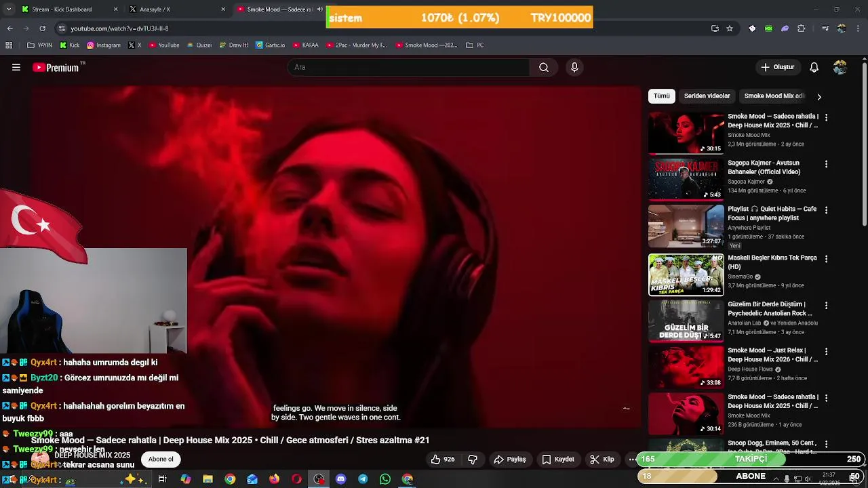Open Chrome apps grid in bookmarks bar
Image resolution: width=868 pixels, height=488 pixels.
9,45
